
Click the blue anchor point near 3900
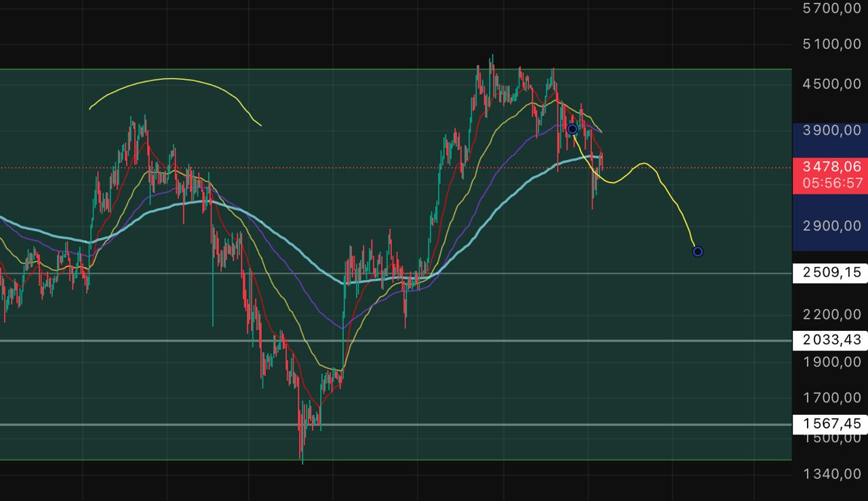(x=572, y=129)
